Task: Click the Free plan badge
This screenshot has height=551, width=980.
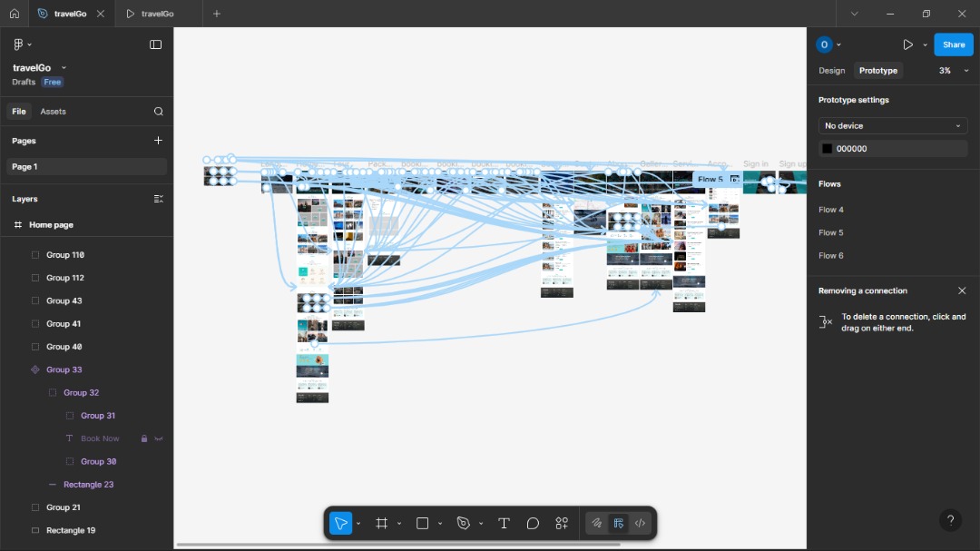Action: click(x=53, y=82)
